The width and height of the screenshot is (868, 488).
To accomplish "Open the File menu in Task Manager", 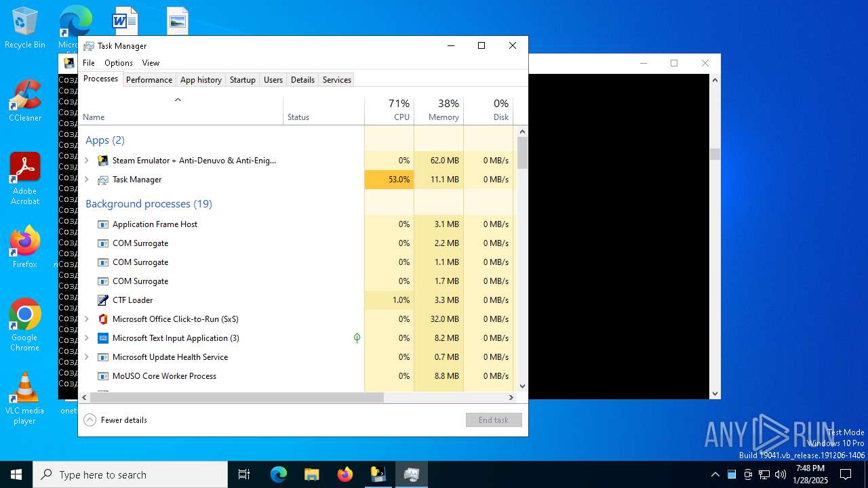I will click(89, 62).
